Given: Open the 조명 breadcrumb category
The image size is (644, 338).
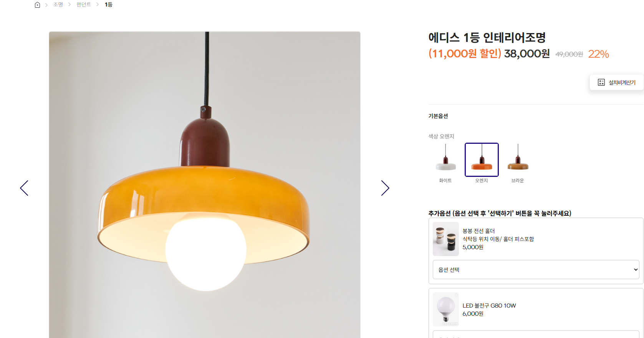Looking at the screenshot, I should pyautogui.click(x=58, y=5).
